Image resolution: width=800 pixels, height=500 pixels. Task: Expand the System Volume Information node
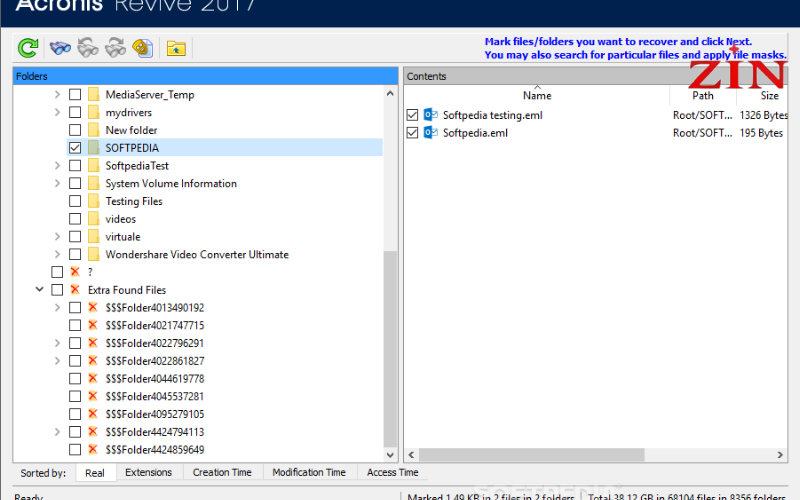[57, 183]
